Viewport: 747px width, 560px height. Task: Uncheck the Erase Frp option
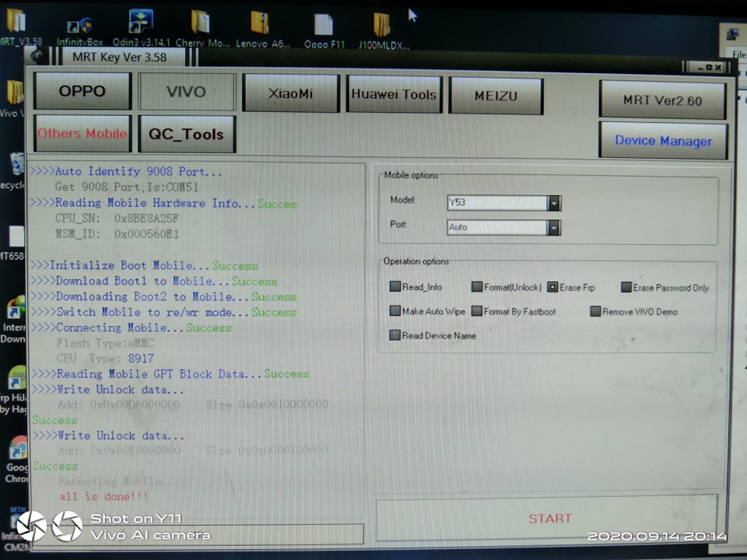point(552,287)
